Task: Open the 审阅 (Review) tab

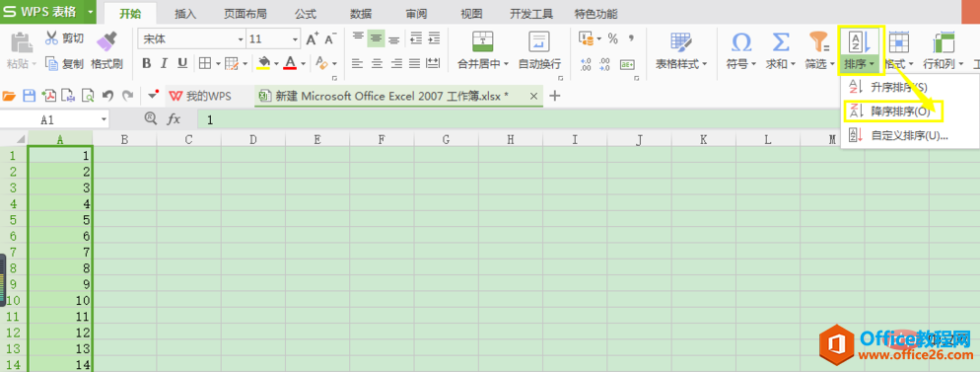Action: (416, 14)
